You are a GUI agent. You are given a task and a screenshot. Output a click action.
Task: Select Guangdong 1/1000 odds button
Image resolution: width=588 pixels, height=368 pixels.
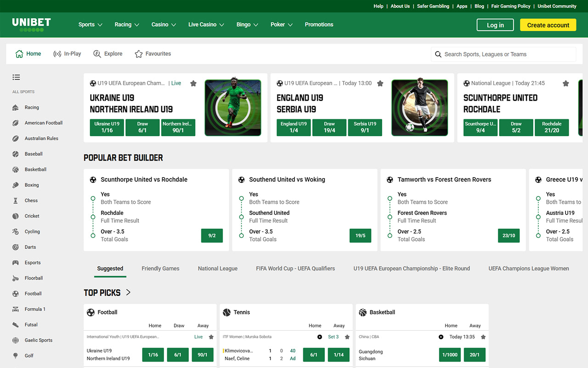450,355
